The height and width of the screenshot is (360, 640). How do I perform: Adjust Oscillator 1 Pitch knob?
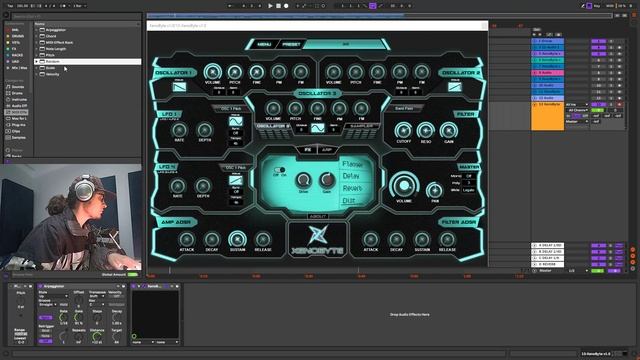(x=234, y=72)
